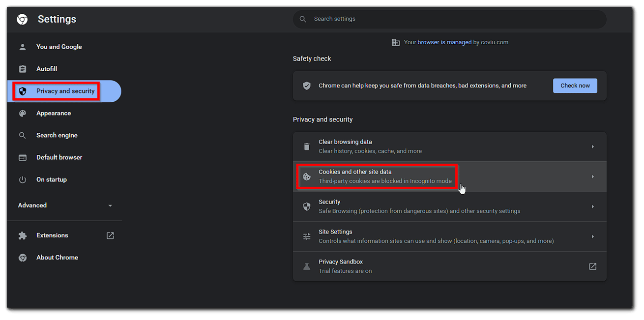644x320 pixels.
Task: Click the 'Trial features are on' text
Action: [x=345, y=271]
